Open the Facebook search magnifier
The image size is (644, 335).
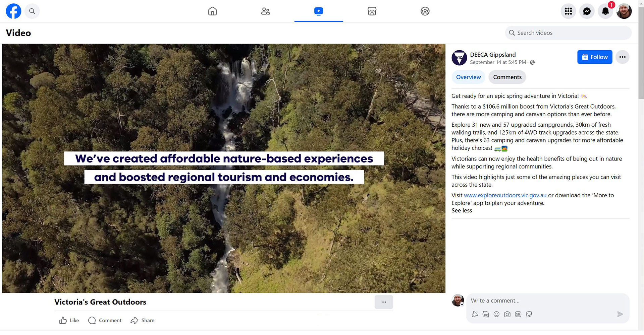[32, 11]
